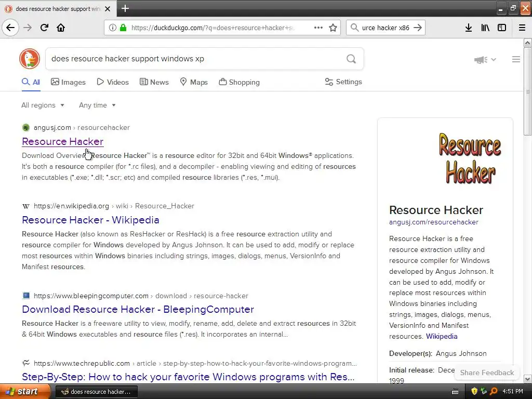Viewport: 532px width, 399px height.
Task: Switch to the News tab
Action: coord(154,82)
